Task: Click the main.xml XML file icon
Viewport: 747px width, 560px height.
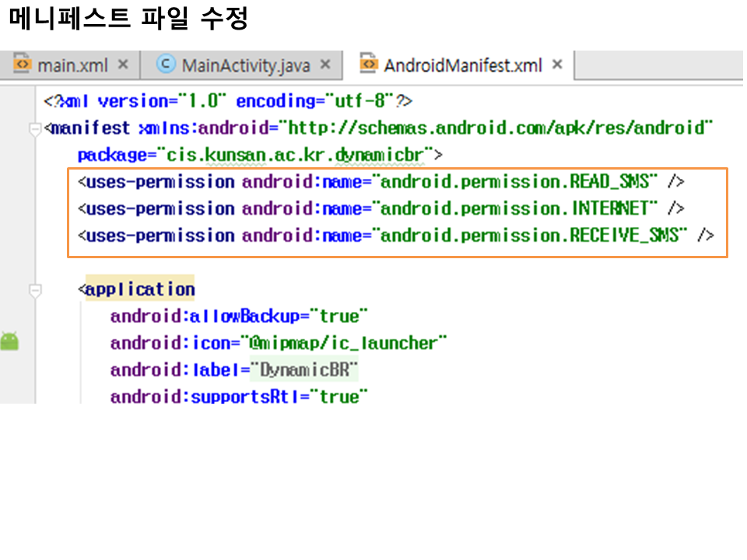Action: coord(23,65)
